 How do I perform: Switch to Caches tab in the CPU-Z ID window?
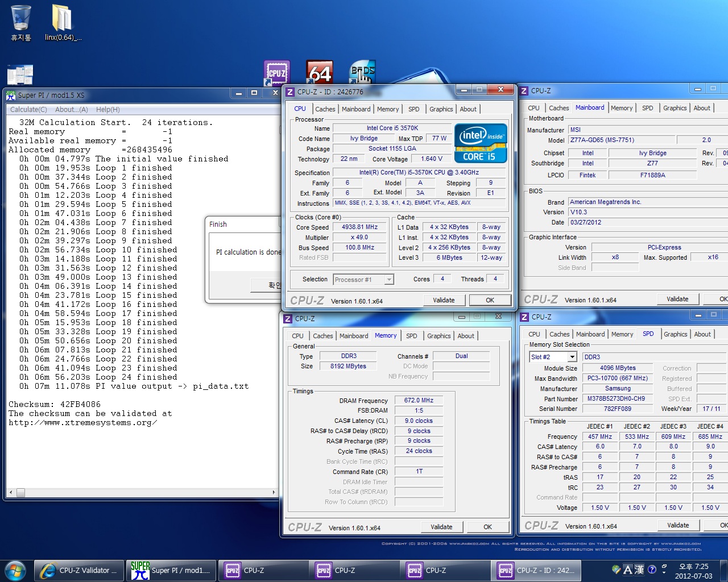[325, 109]
